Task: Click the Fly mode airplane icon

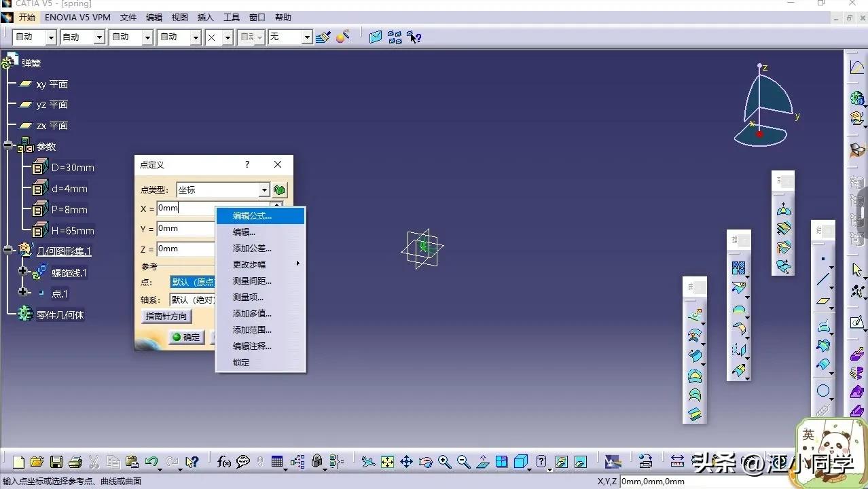Action: (x=368, y=462)
